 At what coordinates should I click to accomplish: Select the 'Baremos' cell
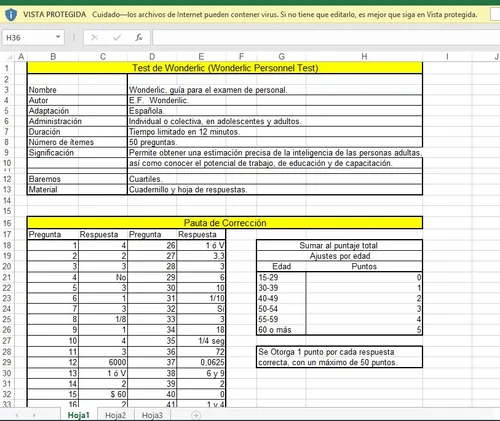pos(53,179)
